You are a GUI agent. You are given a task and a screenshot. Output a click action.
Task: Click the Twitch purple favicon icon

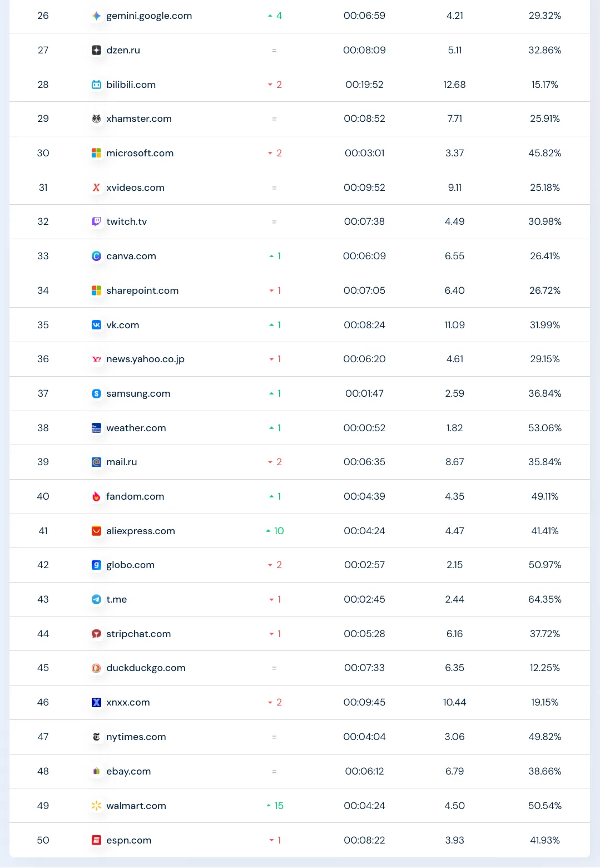click(96, 221)
